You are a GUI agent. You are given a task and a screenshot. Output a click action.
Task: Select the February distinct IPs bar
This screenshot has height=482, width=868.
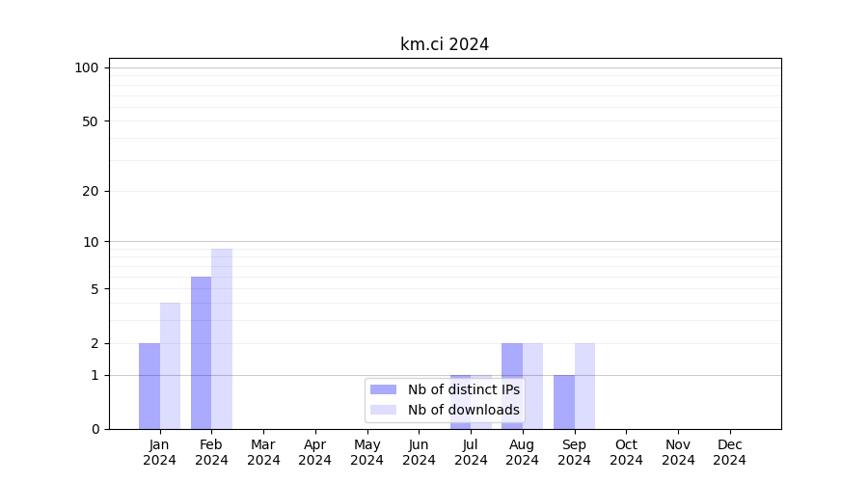point(201,353)
